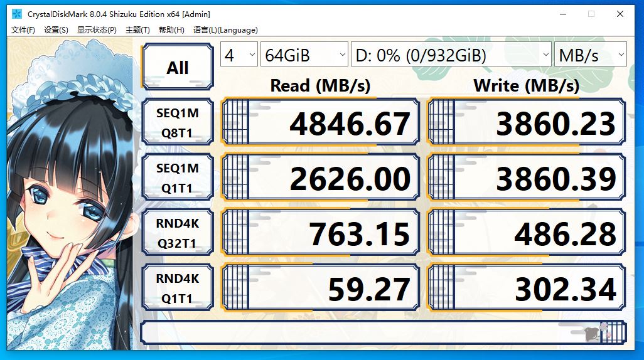Screen dimensions: 644x360
Task: Click the 486.28 random write result
Action: (x=527, y=232)
